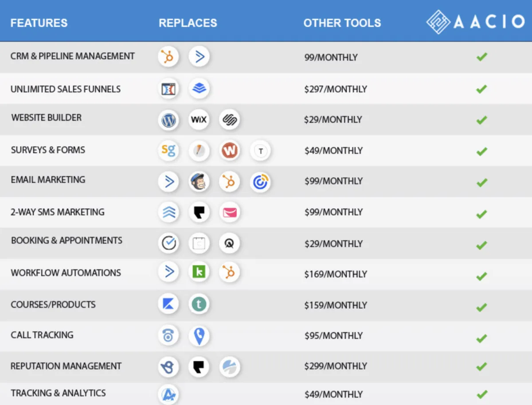This screenshot has width=532, height=405.
Task: Click the map pin icon in Call Tracking row
Action: pyautogui.click(x=199, y=336)
